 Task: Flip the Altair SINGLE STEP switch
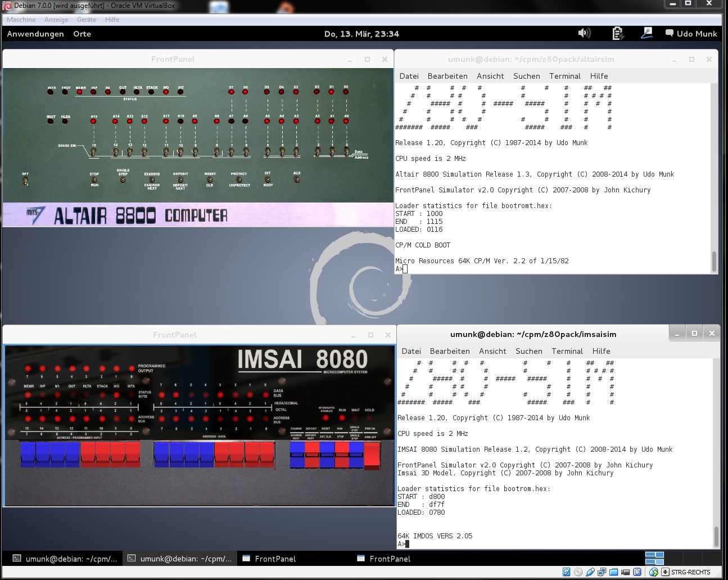point(123,180)
